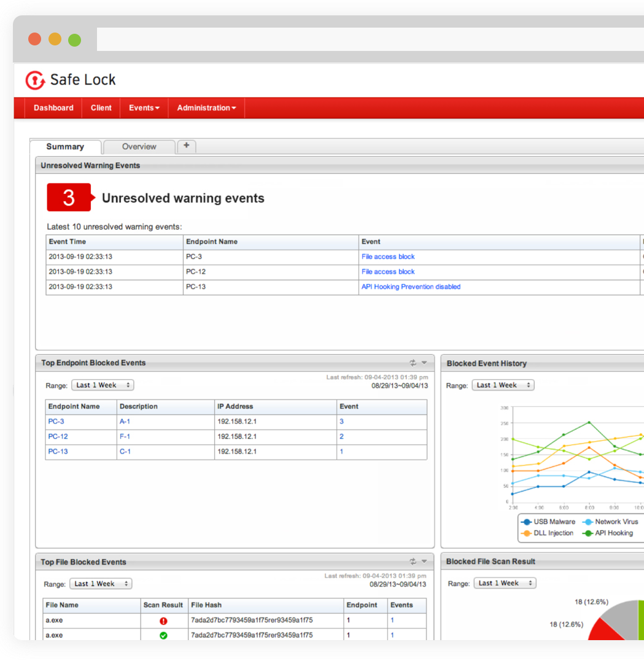Switch to the Overview tab
Screen dimensions: 644x661
[139, 147]
